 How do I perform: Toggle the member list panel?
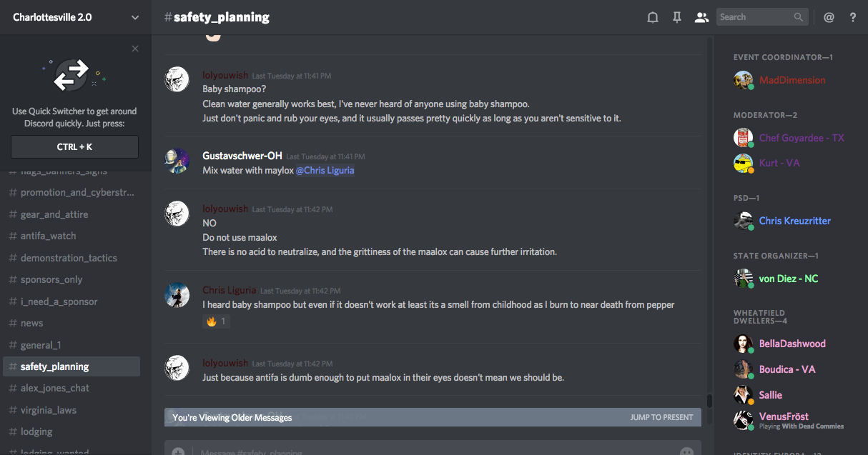point(701,17)
